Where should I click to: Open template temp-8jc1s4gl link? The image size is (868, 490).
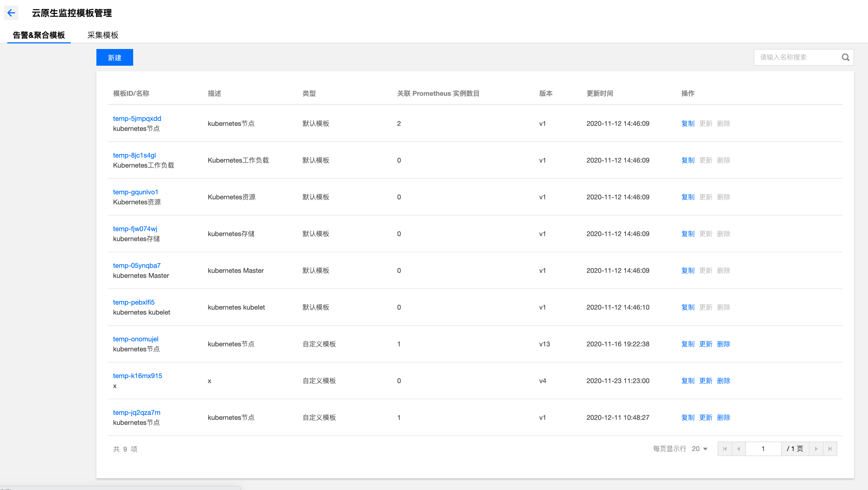tap(134, 155)
